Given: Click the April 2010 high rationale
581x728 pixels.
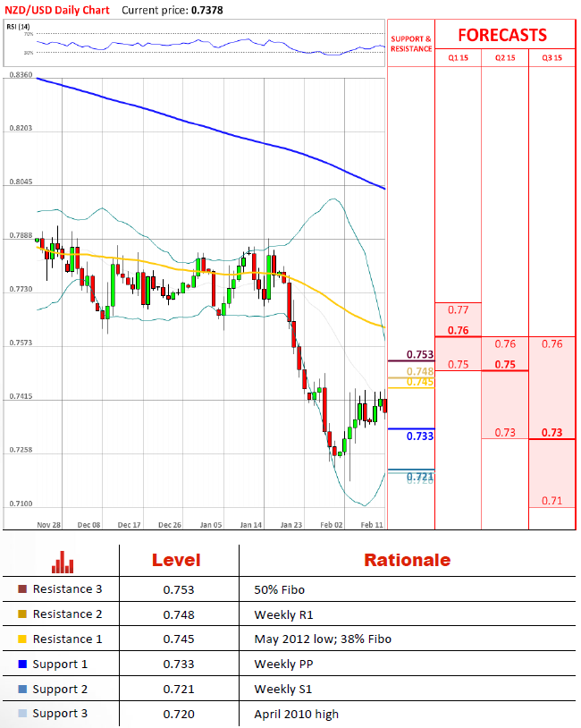Looking at the screenshot, I should coord(296,715).
